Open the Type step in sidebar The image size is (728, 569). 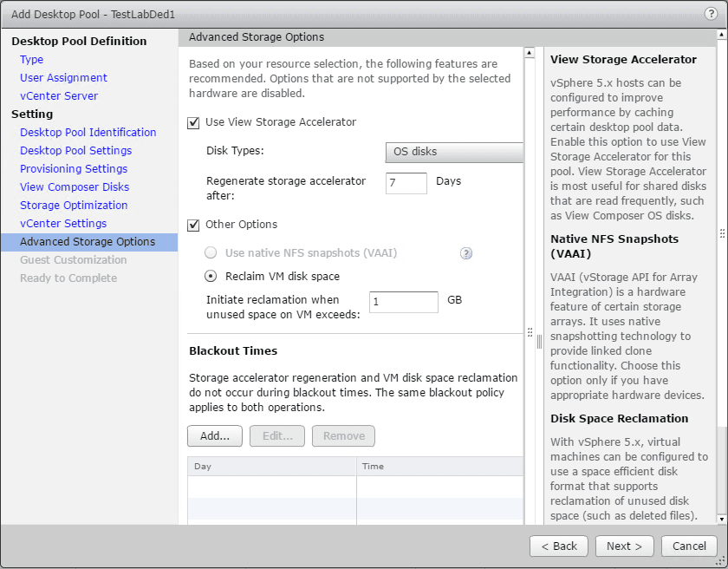click(31, 60)
